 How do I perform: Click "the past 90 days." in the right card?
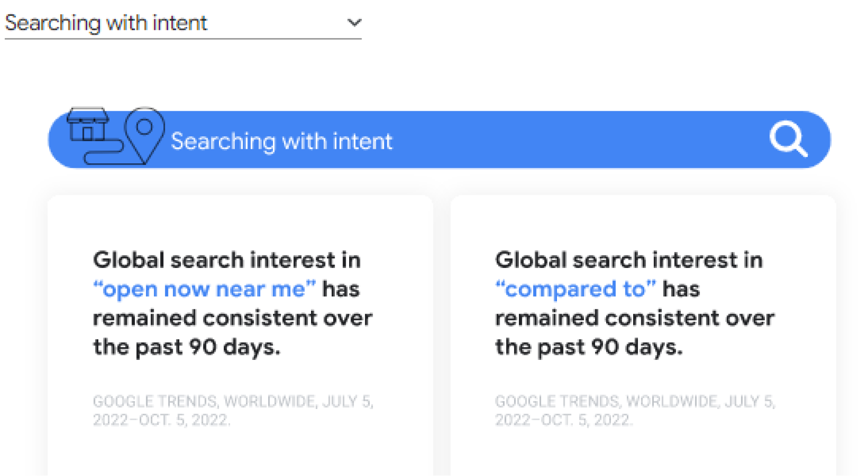[589, 347]
